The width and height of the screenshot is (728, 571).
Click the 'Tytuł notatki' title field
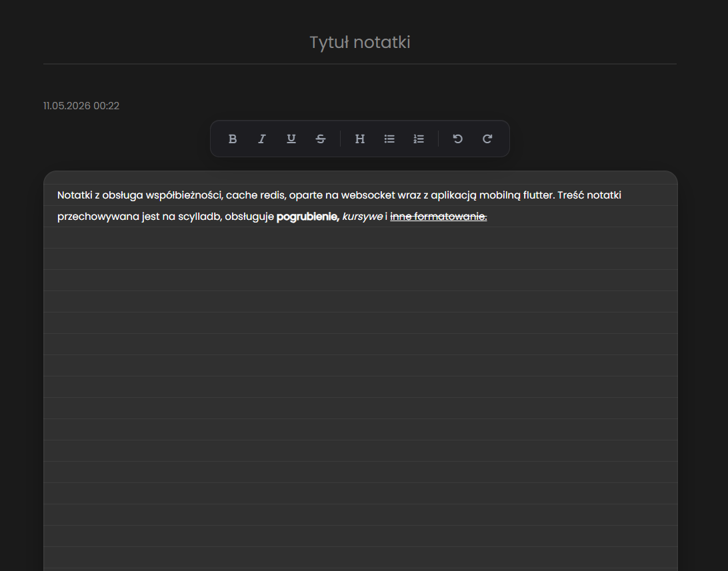[x=360, y=42]
